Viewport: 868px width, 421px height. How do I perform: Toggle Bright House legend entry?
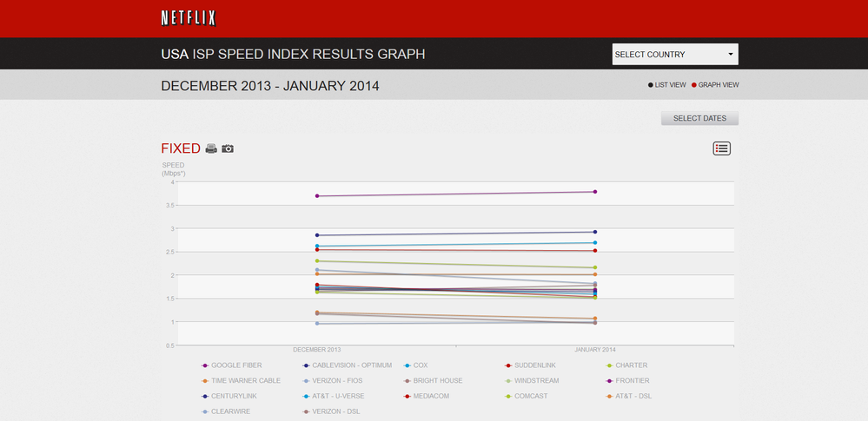point(433,380)
